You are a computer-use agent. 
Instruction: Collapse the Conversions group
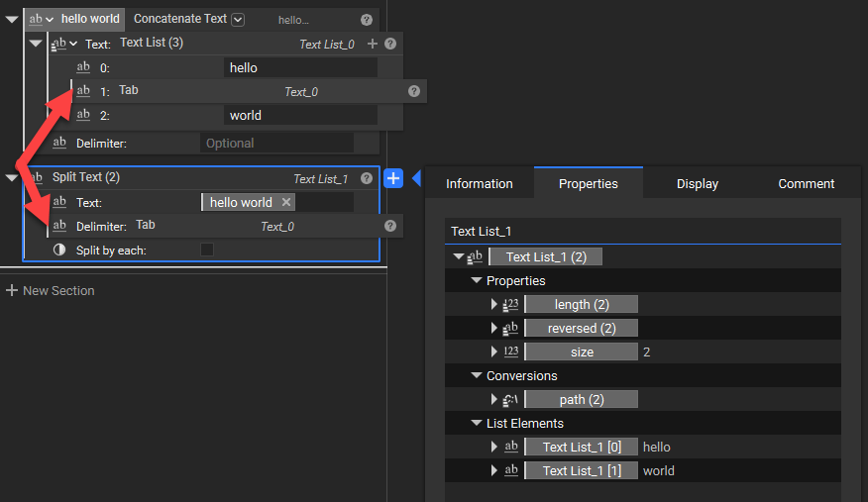pos(477,376)
